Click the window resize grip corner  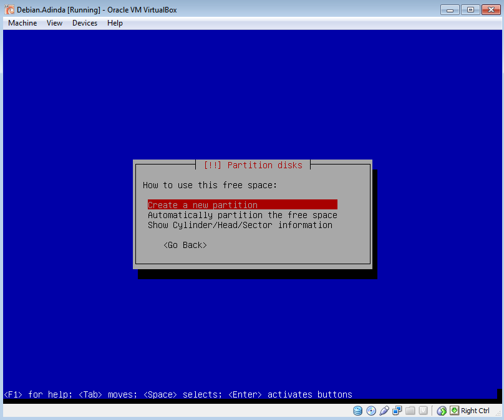[498, 414]
